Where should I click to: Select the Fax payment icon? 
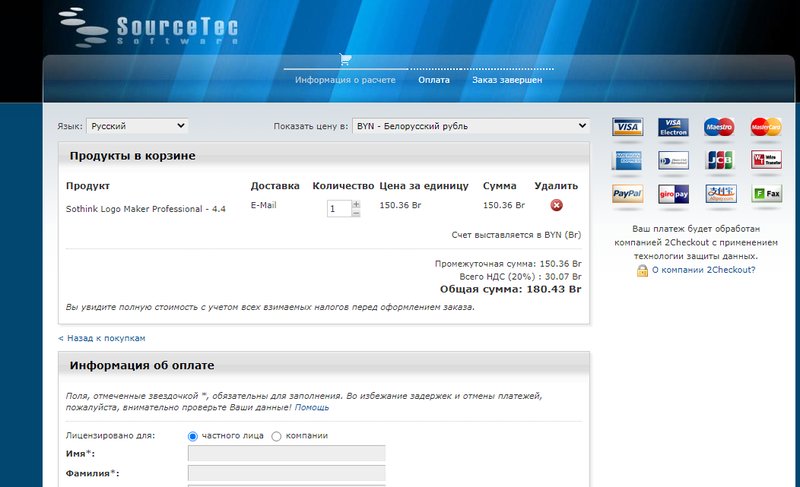[767, 194]
